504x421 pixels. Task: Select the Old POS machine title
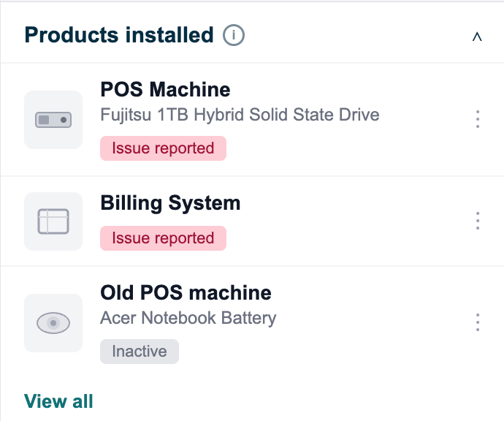(186, 292)
